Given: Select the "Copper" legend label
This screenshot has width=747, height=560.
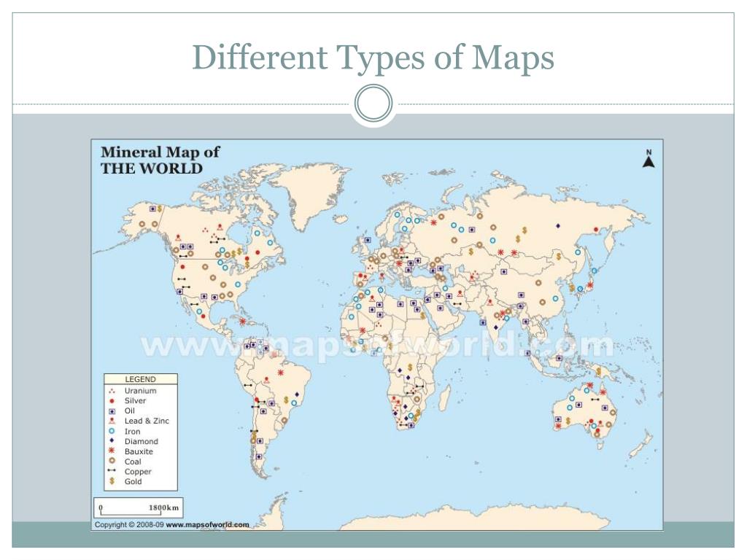Looking at the screenshot, I should (x=138, y=472).
